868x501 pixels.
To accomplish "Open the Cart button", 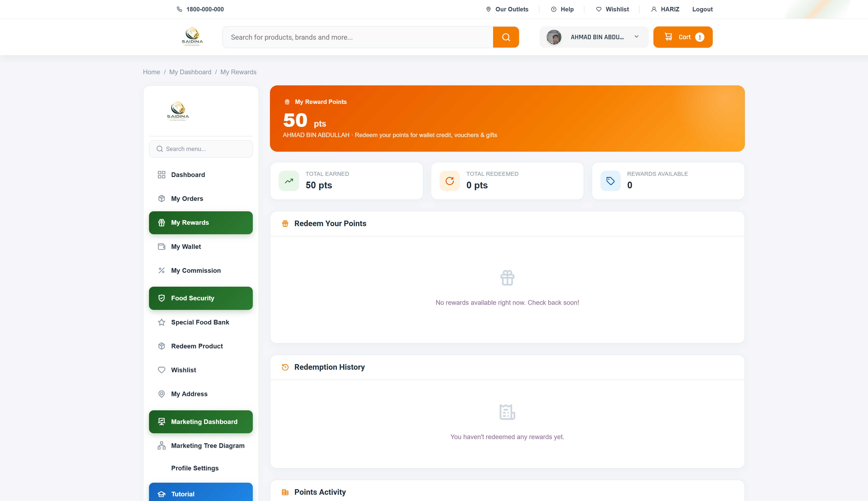I will (x=683, y=37).
